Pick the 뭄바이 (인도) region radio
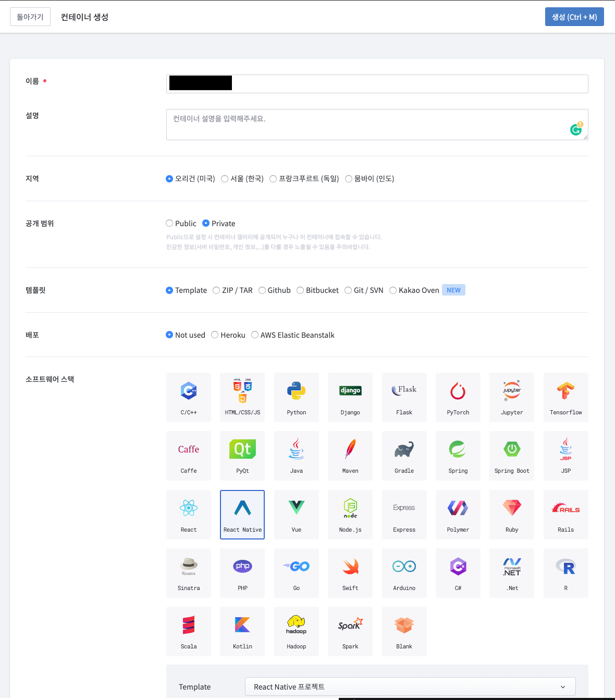 click(x=349, y=179)
